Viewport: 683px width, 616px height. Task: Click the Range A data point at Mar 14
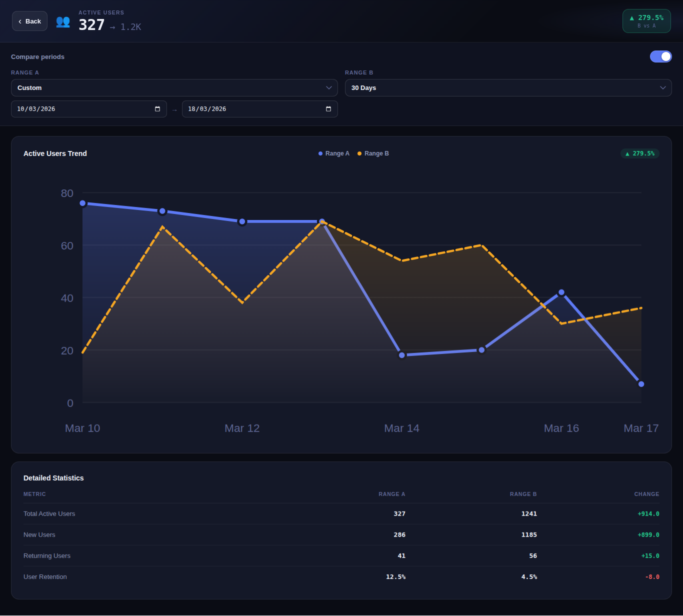(402, 355)
